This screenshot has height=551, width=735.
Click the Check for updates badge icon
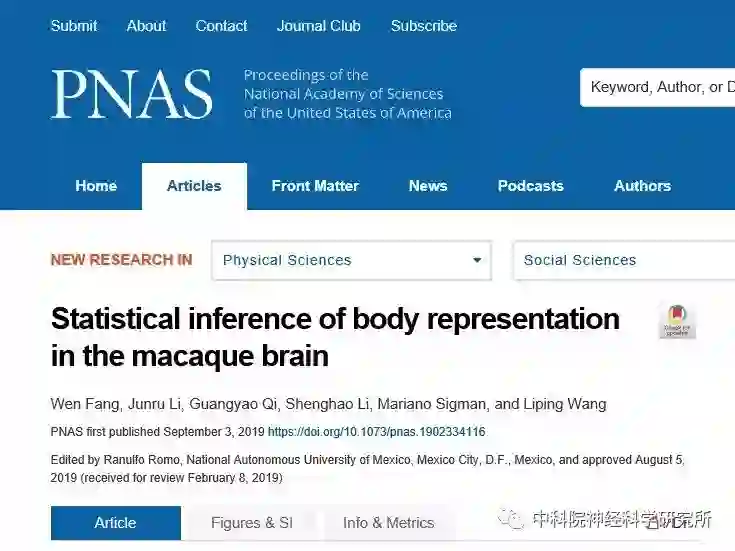(677, 321)
